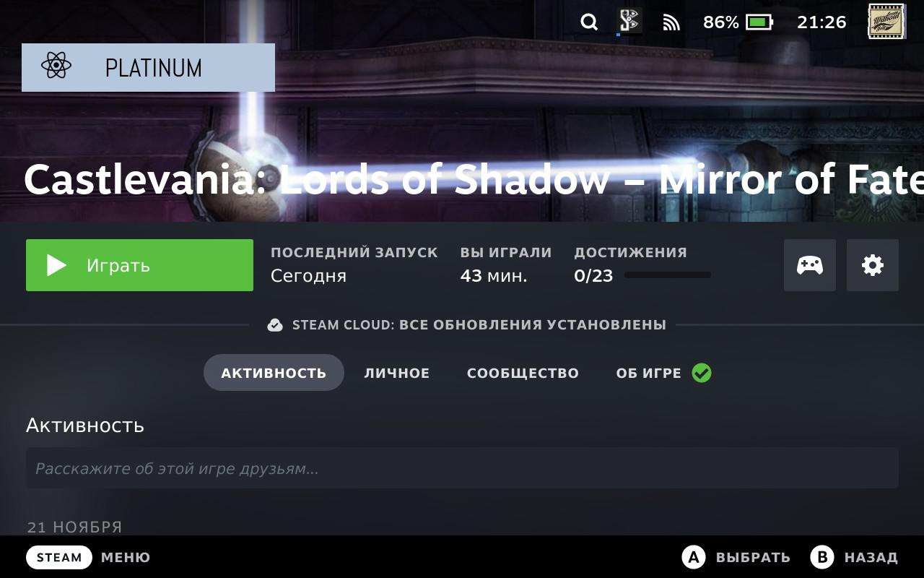Open the PLATINUM ProtonDB badge
The height and width of the screenshot is (578, 924).
(x=148, y=67)
